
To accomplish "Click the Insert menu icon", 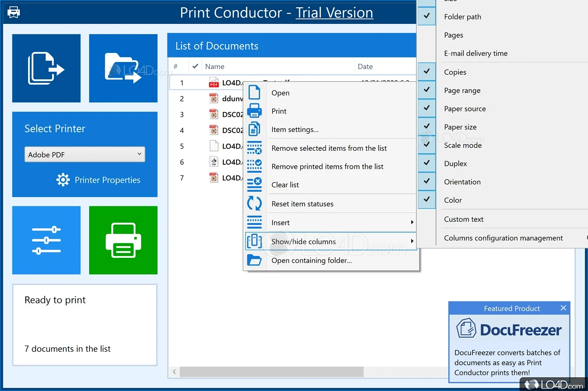I will point(254,222).
